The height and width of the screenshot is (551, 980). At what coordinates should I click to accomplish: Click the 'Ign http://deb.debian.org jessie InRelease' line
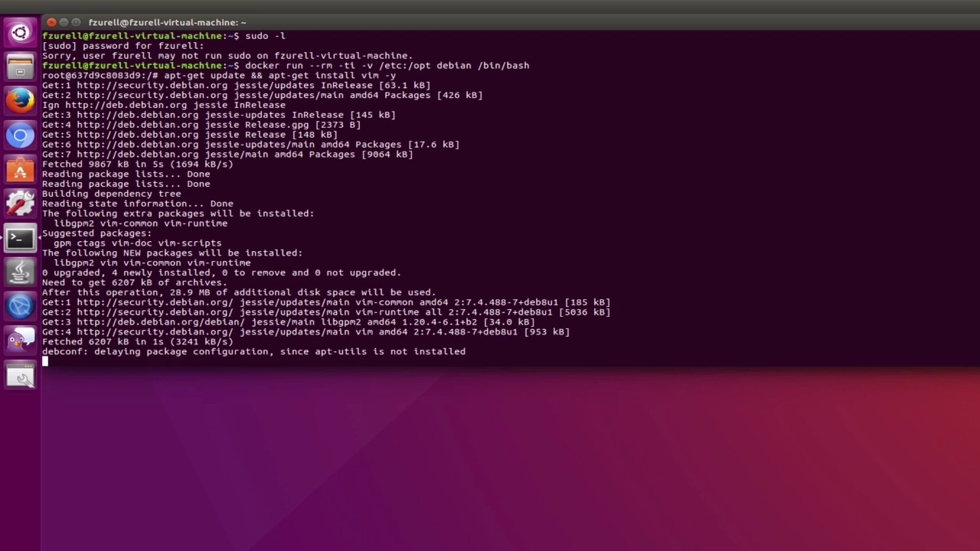[164, 105]
